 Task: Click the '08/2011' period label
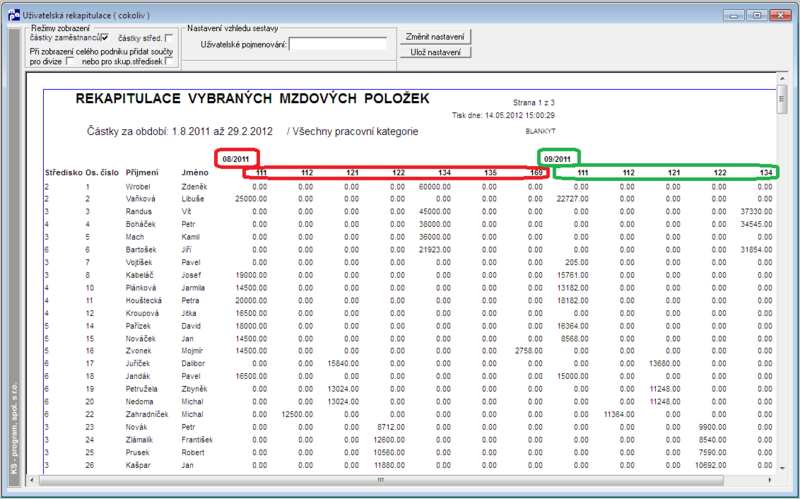click(x=236, y=159)
